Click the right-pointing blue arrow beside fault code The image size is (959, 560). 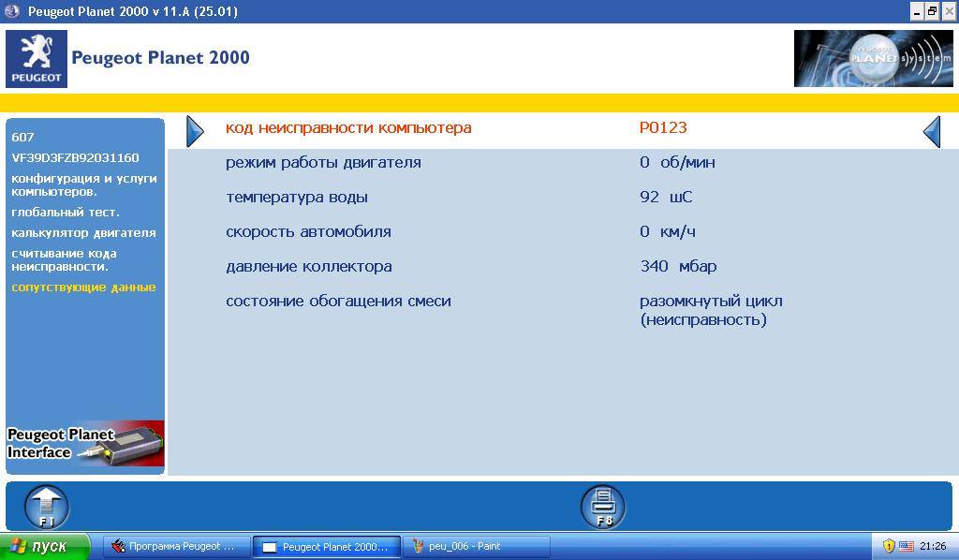(x=195, y=131)
